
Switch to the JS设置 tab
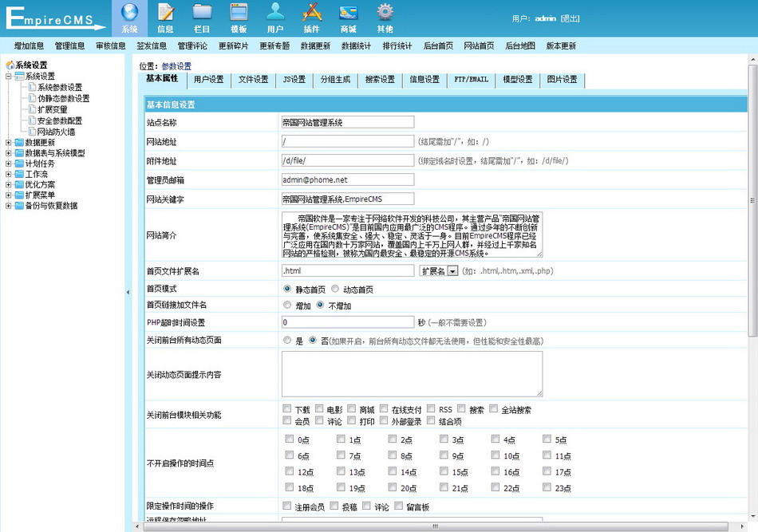coord(294,80)
